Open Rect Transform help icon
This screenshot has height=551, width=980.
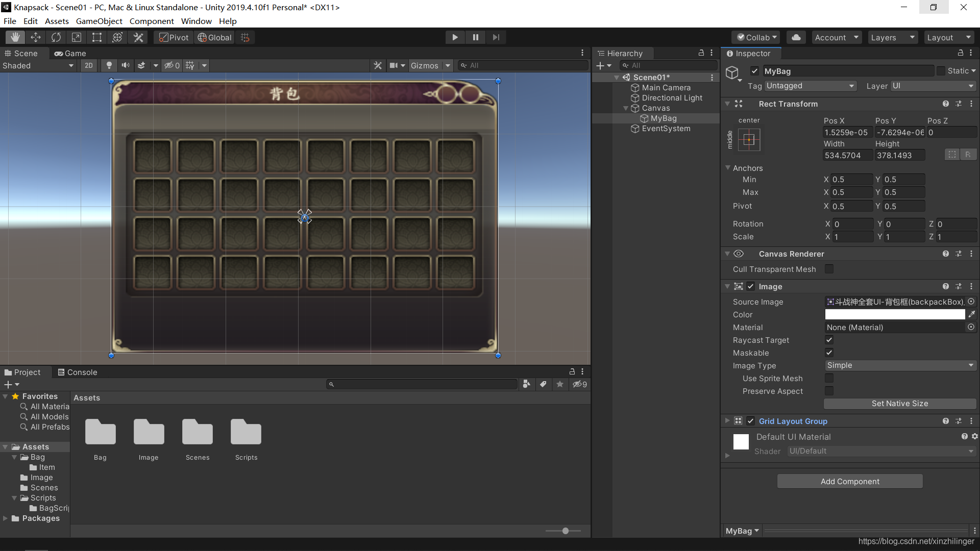tap(946, 104)
